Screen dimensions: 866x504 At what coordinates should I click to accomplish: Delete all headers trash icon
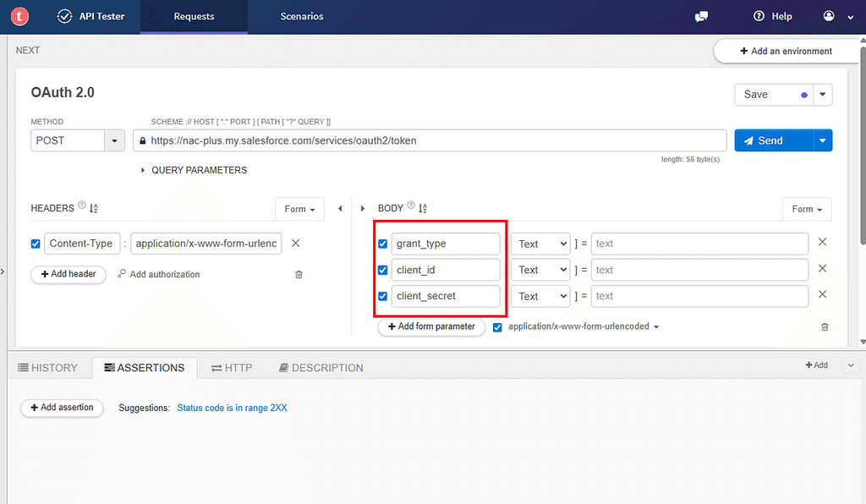tap(299, 274)
